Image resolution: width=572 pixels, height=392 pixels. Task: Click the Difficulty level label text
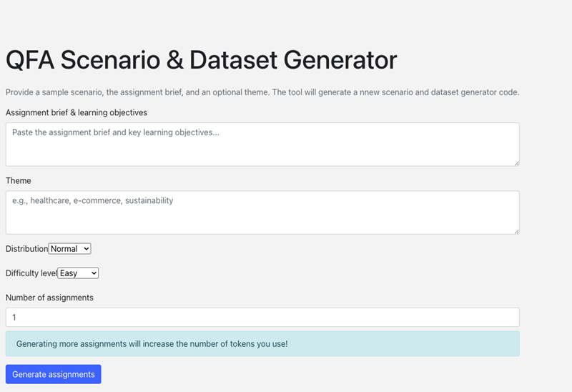pos(31,273)
